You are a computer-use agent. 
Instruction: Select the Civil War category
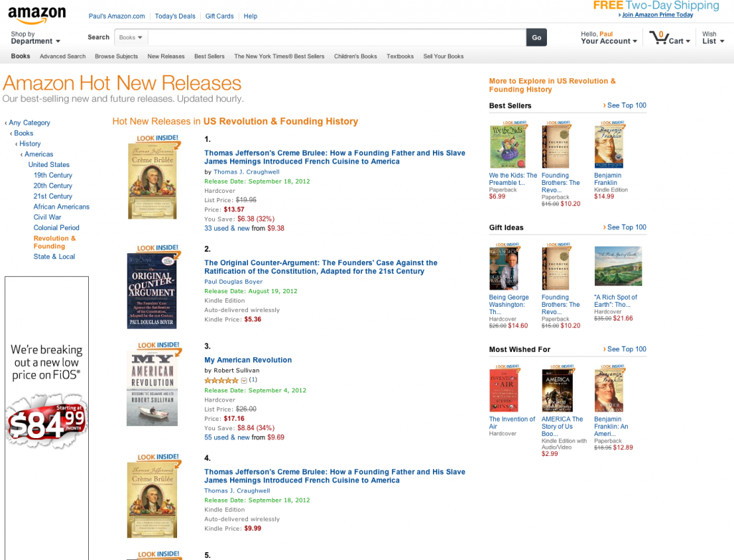pos(47,217)
